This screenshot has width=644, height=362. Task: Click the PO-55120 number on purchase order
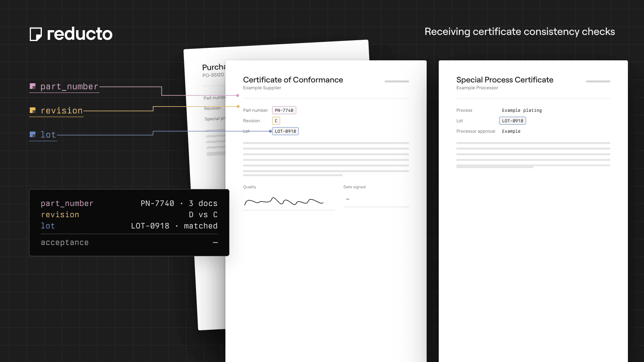pyautogui.click(x=213, y=75)
